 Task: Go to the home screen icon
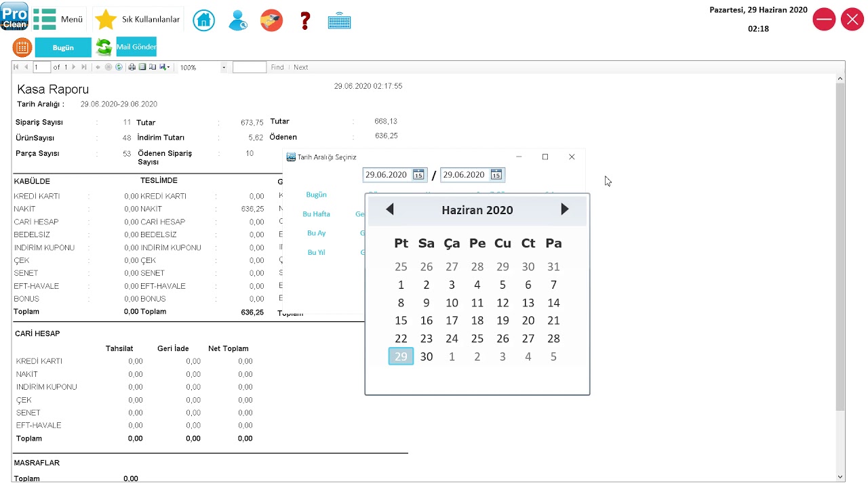[x=204, y=20]
